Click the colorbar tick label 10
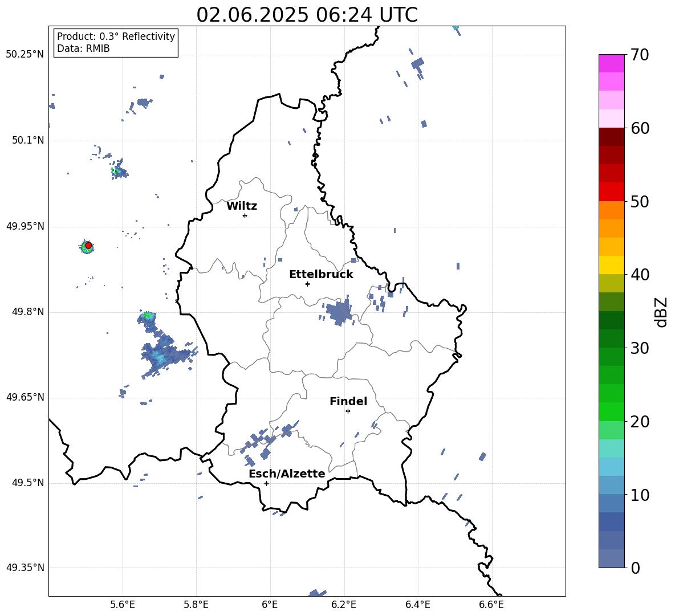This screenshot has height=616, width=675. click(x=640, y=495)
